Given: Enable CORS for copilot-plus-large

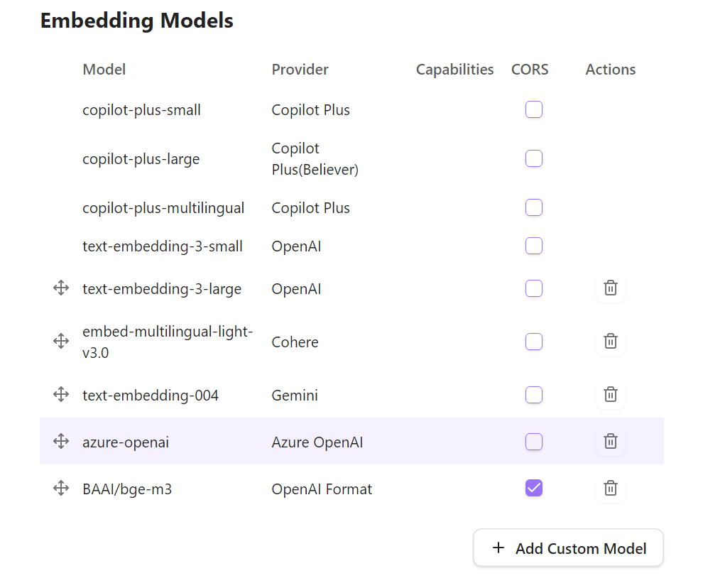Looking at the screenshot, I should click(534, 158).
